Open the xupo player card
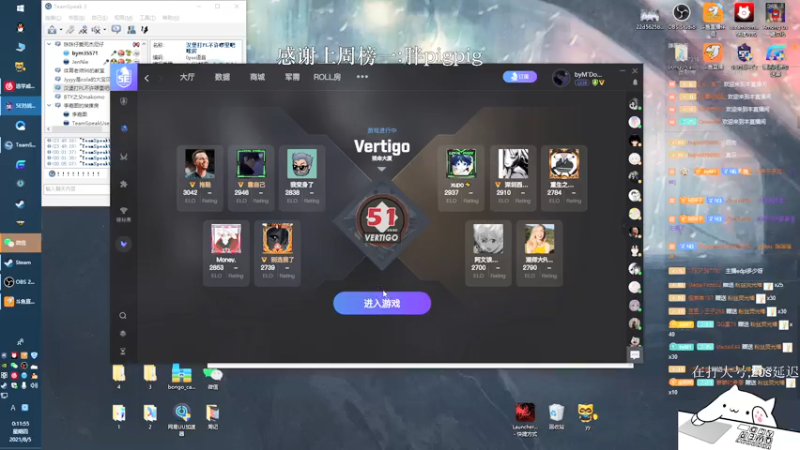800x450 pixels. click(x=461, y=178)
